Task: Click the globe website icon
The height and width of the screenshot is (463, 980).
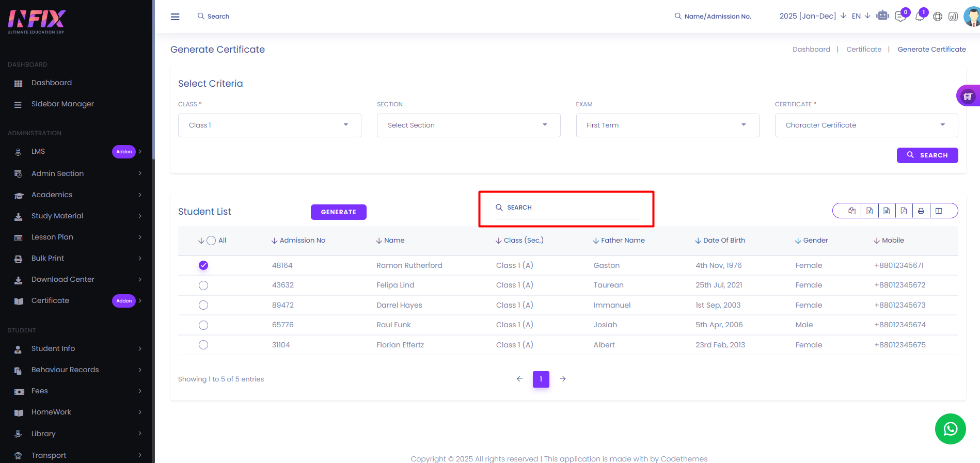Action: click(x=938, y=17)
